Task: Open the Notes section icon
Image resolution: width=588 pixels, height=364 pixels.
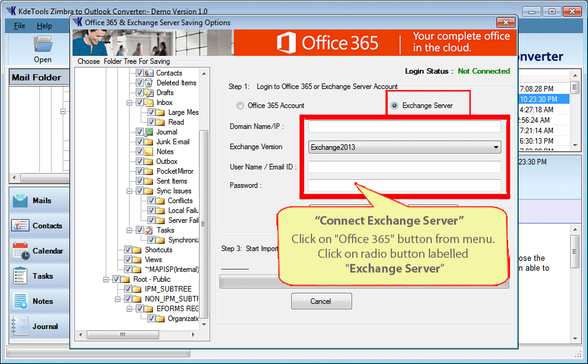Action: click(20, 301)
